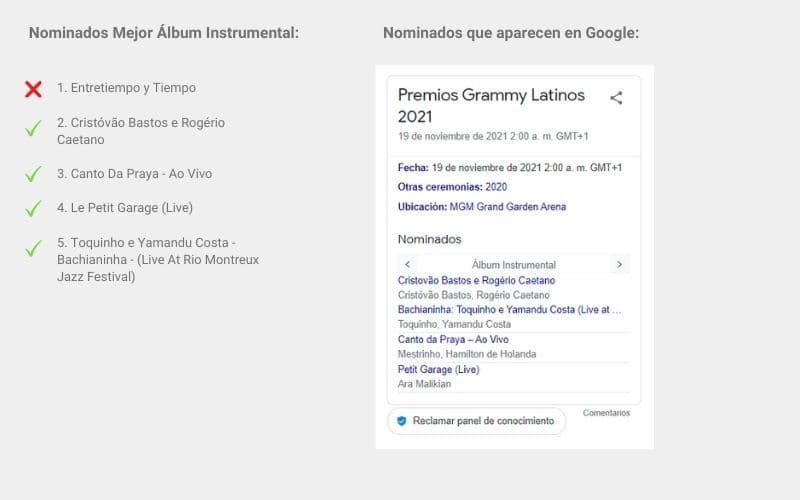This screenshot has width=800, height=500.
Task: Click the Comentarios link
Action: pos(606,413)
